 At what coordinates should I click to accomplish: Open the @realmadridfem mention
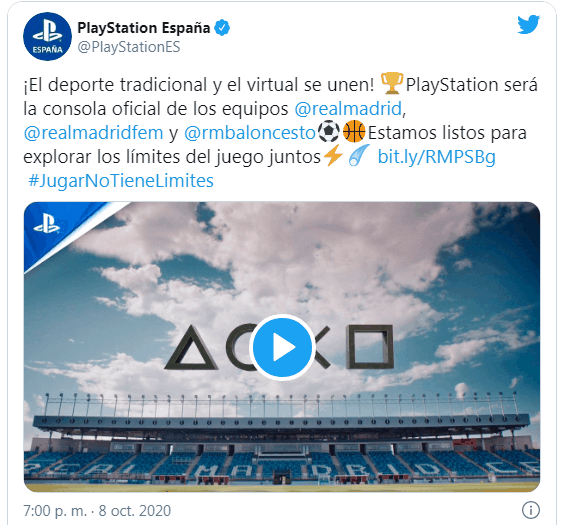(x=93, y=133)
